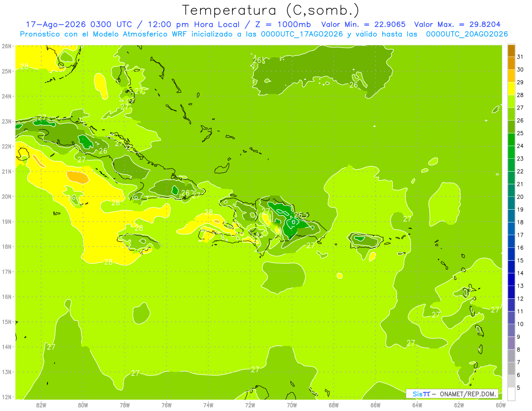Image resolution: width=532 pixels, height=411 pixels.
Task: Click the gray legend swatch between 6 and 7
Action: (511, 368)
